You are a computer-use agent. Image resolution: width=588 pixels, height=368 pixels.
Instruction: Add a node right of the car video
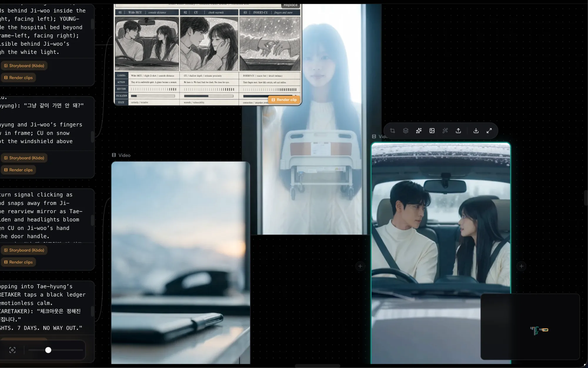522,266
